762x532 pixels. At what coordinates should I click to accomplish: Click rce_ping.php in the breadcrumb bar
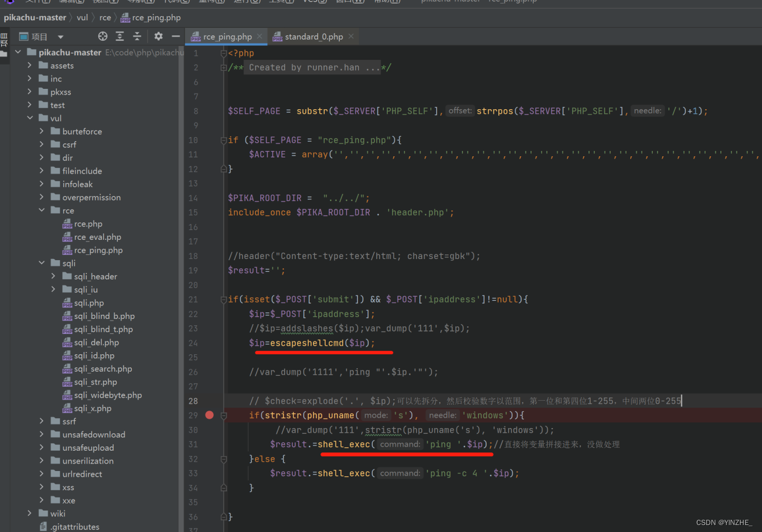coord(151,17)
